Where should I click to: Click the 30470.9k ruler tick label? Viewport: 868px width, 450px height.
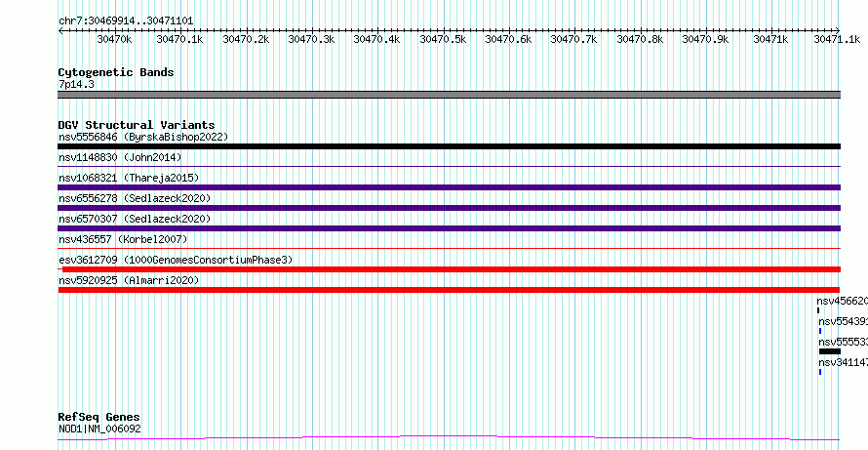click(705, 39)
